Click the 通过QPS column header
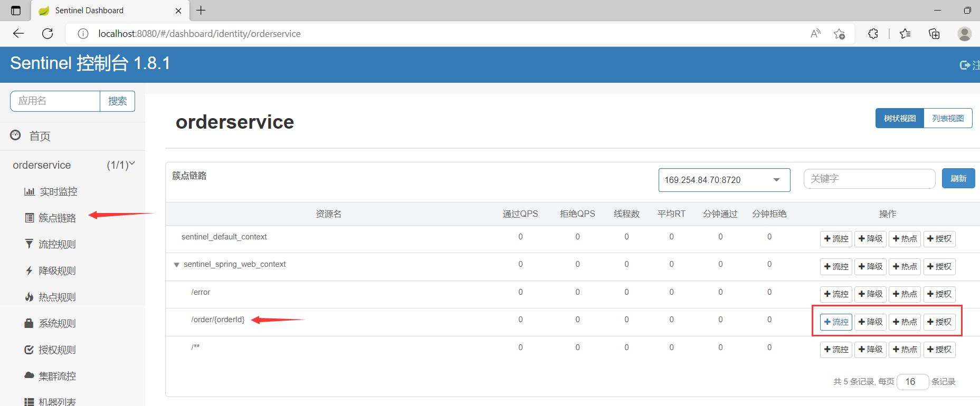 click(x=520, y=214)
